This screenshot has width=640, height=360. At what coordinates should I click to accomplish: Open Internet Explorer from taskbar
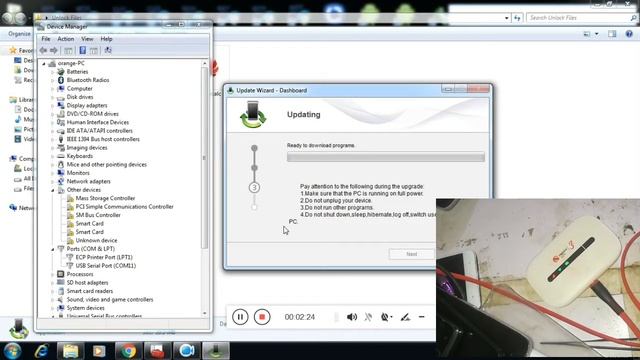click(42, 351)
